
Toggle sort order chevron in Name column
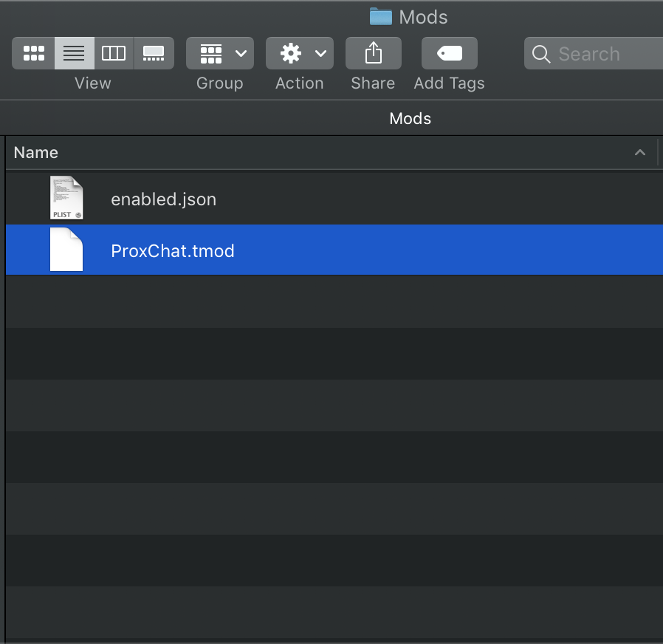pos(640,153)
